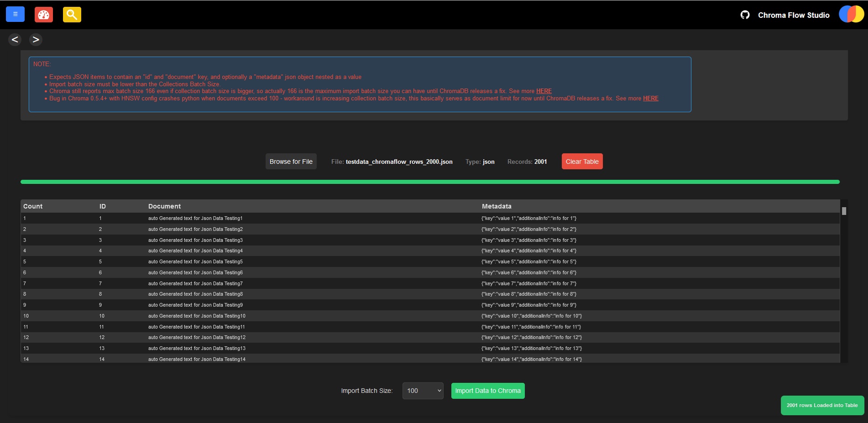Click the green progress bar
868x423 pixels.
click(x=430, y=182)
